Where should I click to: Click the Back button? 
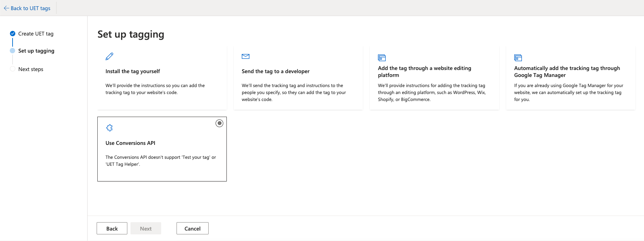coord(112,228)
